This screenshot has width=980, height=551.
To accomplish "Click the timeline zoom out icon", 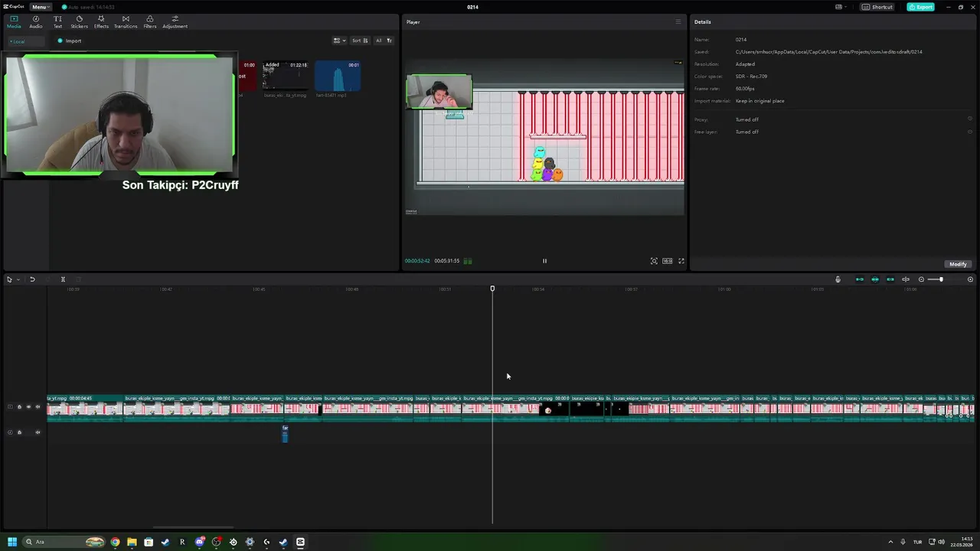I will (921, 279).
